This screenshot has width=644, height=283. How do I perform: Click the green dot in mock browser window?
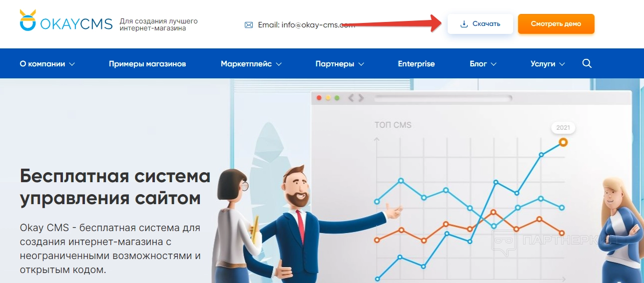[x=337, y=98]
